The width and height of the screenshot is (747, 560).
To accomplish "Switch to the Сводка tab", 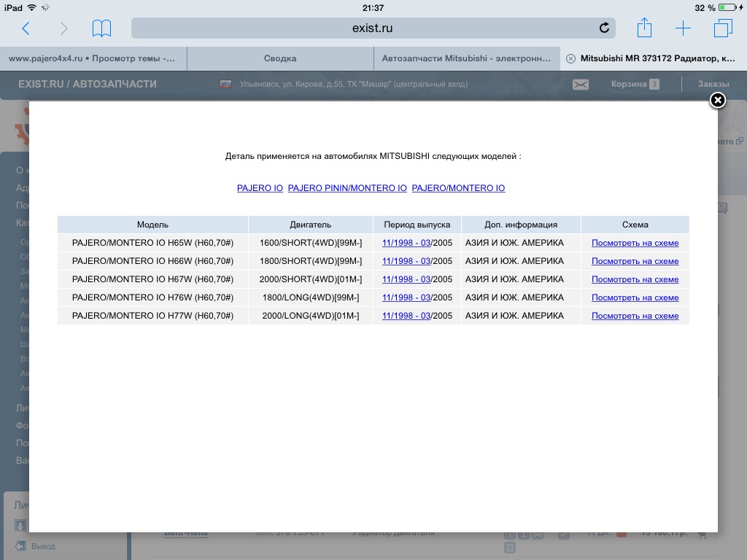I will 280,58.
